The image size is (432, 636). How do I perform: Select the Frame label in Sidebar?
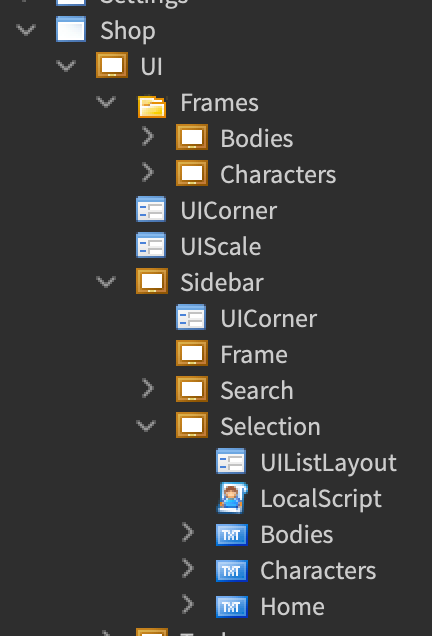(254, 355)
